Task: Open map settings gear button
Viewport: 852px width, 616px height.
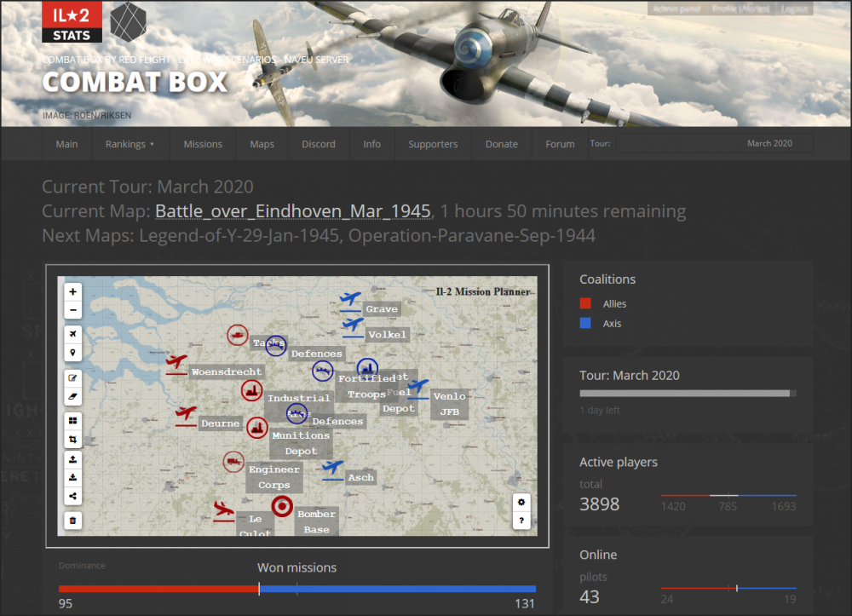Action: [x=521, y=501]
